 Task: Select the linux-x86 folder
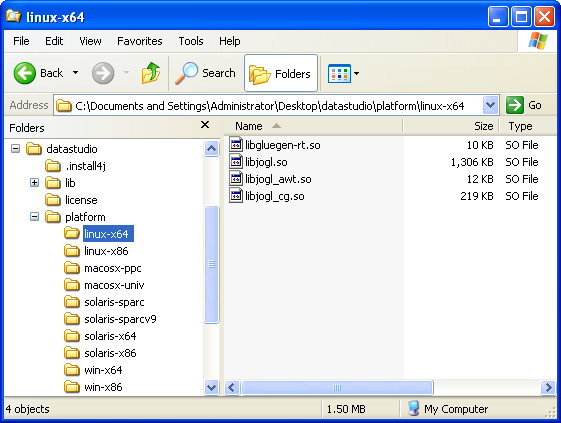pyautogui.click(x=106, y=251)
